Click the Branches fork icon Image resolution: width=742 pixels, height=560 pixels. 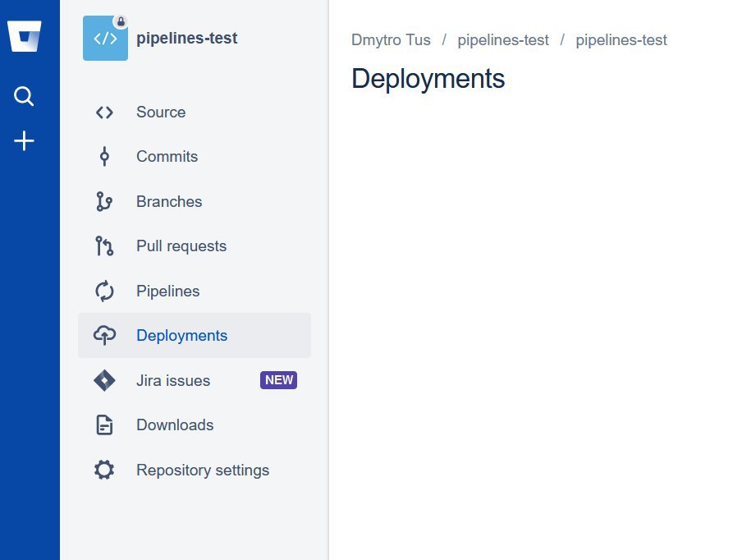[104, 201]
